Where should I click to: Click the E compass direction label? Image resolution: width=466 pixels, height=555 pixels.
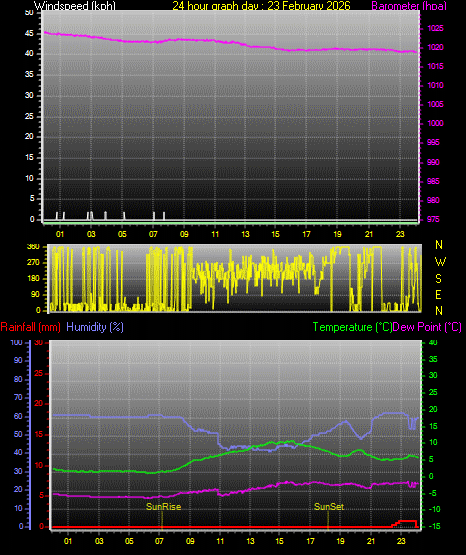point(438,295)
